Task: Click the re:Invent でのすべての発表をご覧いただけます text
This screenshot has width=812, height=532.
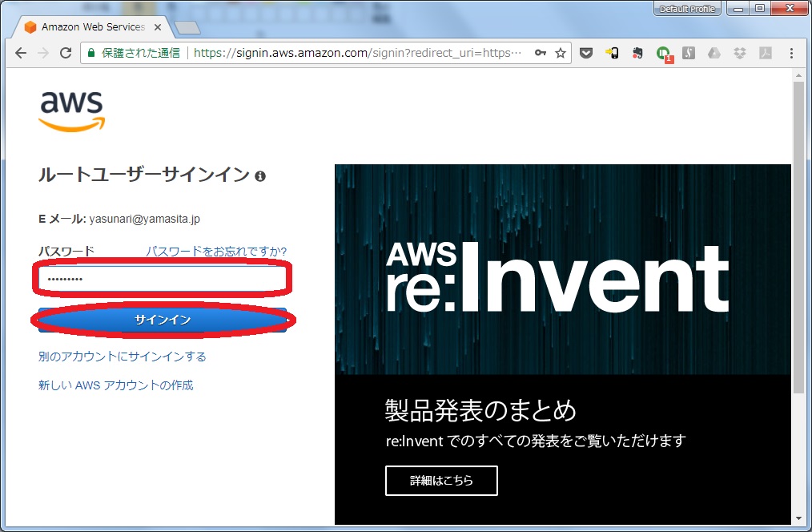Action: tap(536, 441)
